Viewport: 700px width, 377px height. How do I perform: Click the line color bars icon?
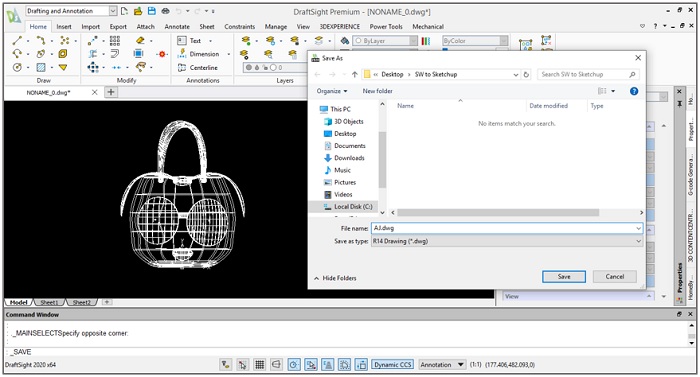coord(426,41)
